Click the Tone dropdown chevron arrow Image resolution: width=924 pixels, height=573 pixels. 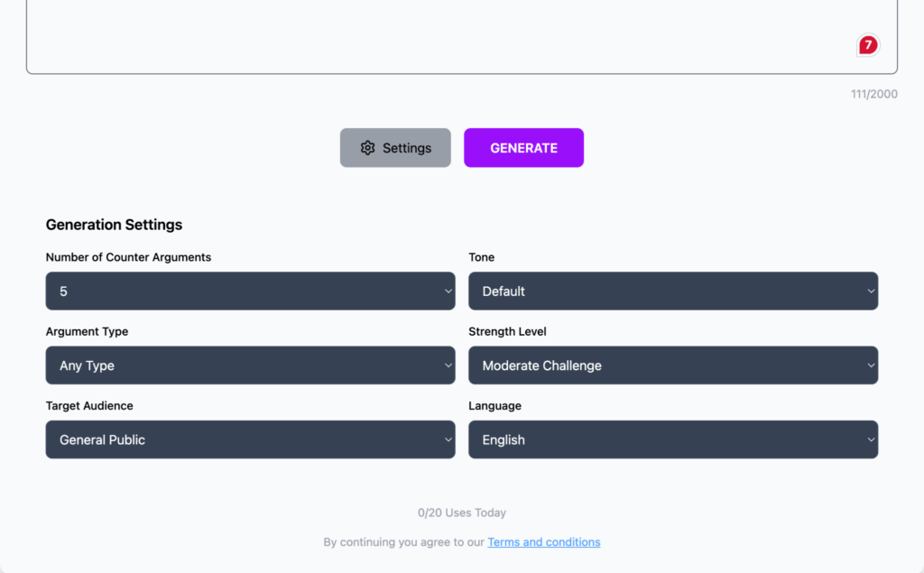871,291
